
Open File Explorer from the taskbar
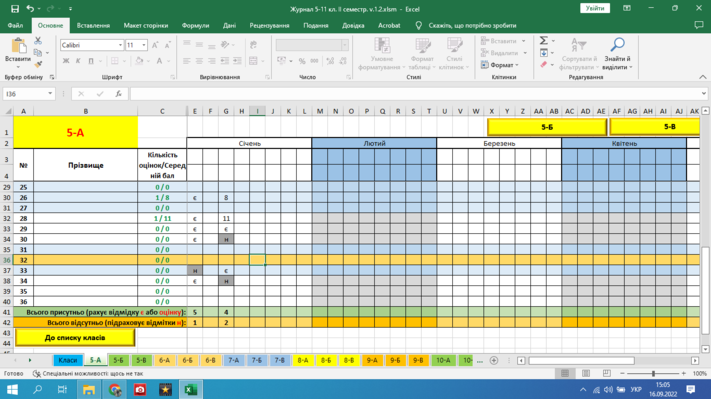(88, 389)
